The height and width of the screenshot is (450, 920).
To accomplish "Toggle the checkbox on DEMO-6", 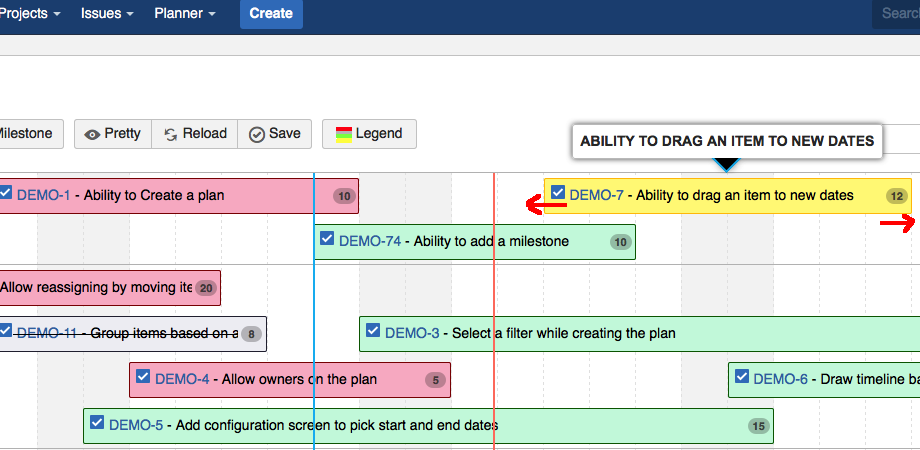I will [x=742, y=375].
